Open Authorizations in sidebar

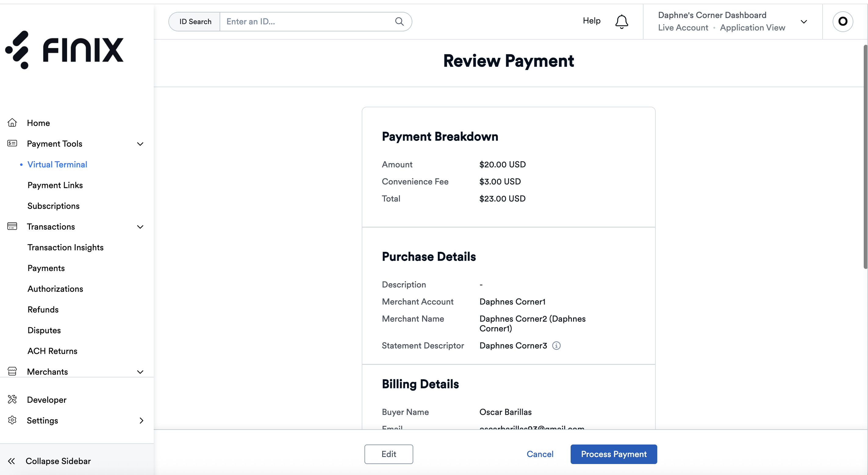tap(55, 289)
